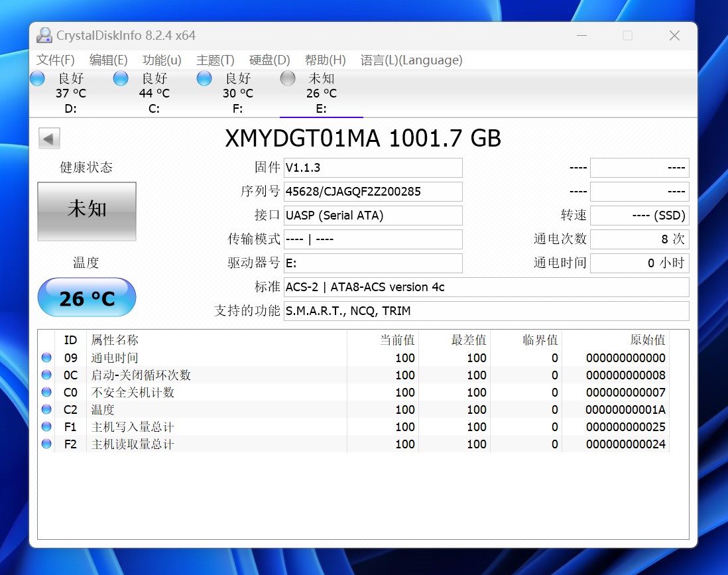Click the 未知 health status button
Image resolution: width=728 pixels, height=575 pixels.
click(x=87, y=211)
